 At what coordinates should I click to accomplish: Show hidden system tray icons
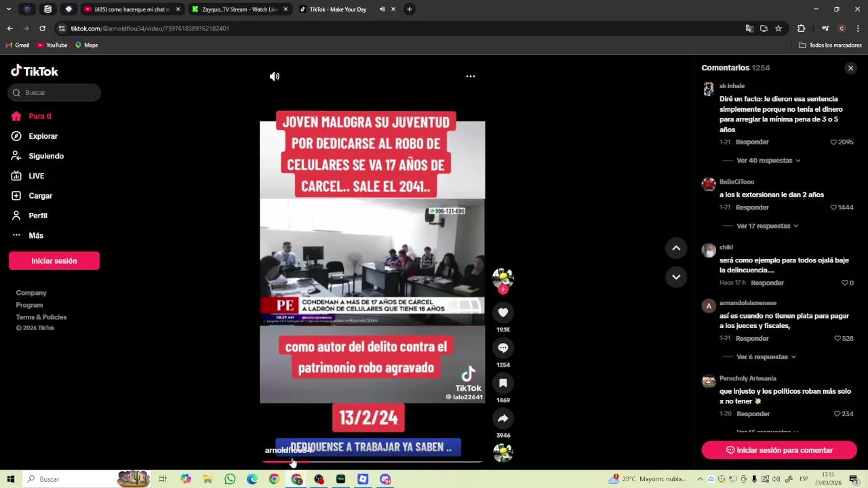[x=700, y=479]
